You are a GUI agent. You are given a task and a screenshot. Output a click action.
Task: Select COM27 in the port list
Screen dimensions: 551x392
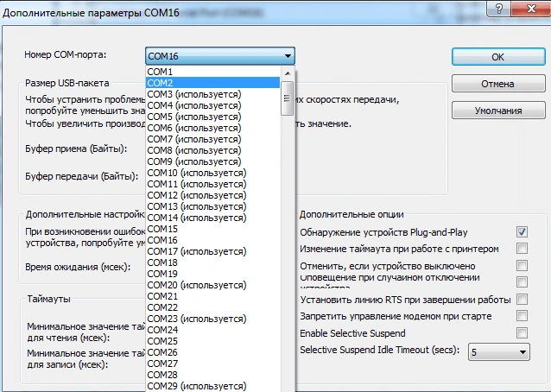213,364
